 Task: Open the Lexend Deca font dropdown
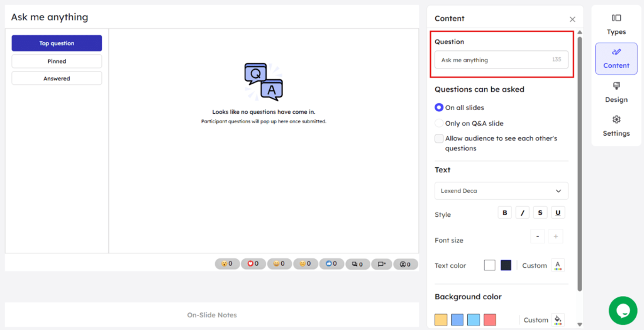click(501, 191)
